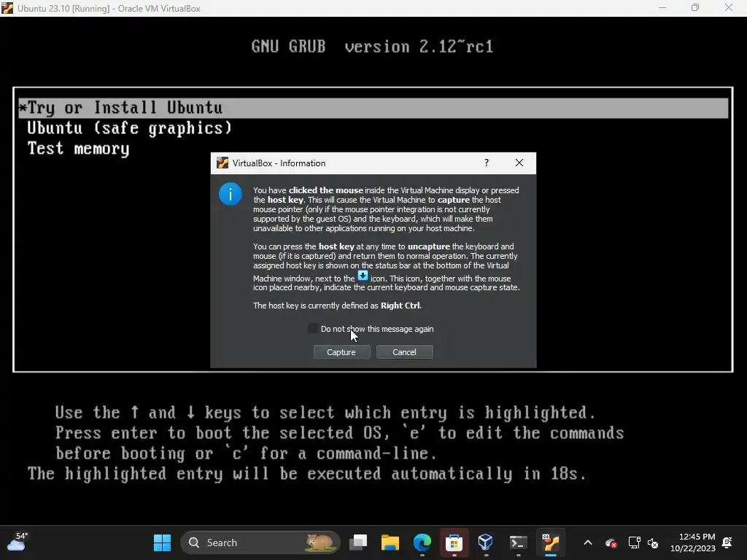Switch to the running VM taskbar icon
This screenshot has width=747, height=560.
pyautogui.click(x=550, y=542)
